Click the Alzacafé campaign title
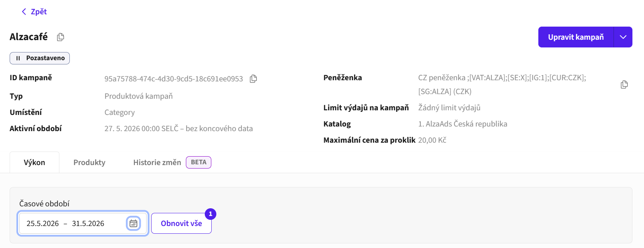Image resolution: width=644 pixels, height=248 pixels. coord(29,37)
